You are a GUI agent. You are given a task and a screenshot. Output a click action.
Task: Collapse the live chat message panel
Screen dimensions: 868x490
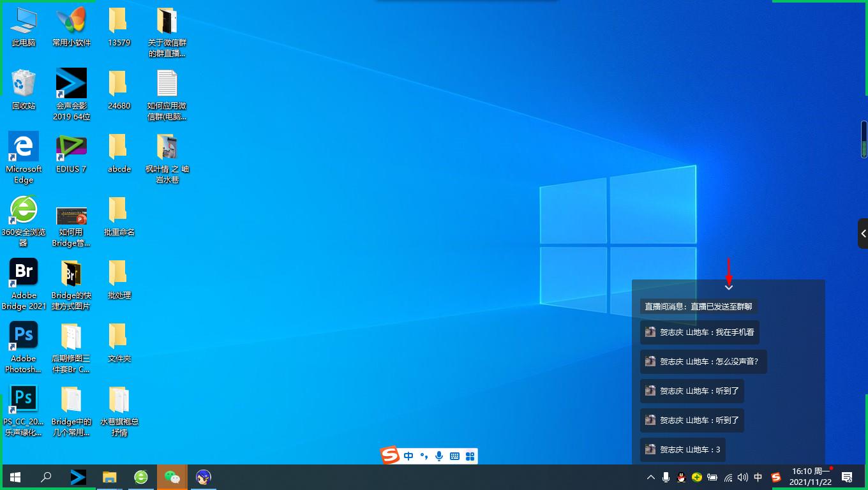point(729,288)
